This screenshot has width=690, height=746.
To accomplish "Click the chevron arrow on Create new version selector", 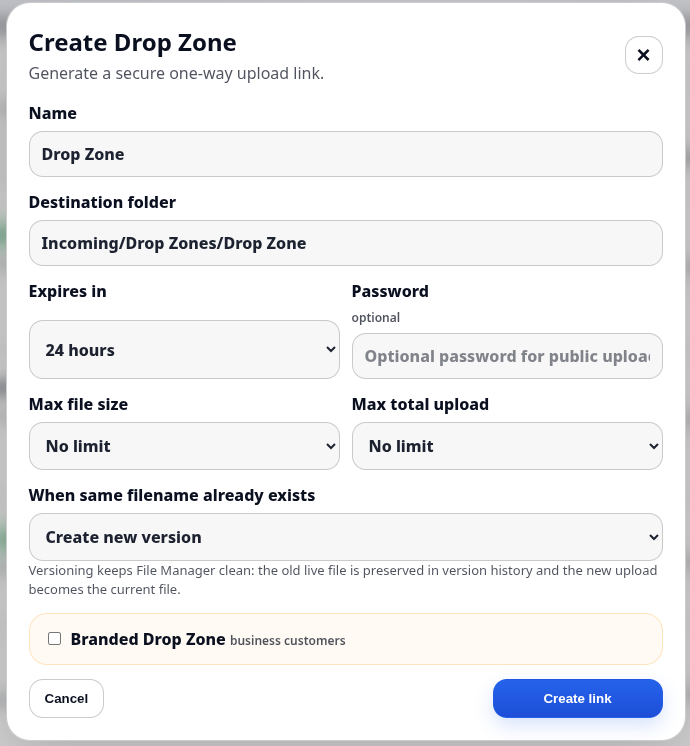I will (653, 537).
